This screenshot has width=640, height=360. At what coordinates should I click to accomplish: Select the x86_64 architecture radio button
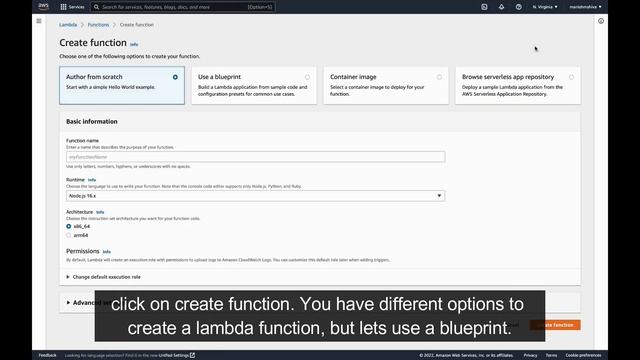[69, 226]
